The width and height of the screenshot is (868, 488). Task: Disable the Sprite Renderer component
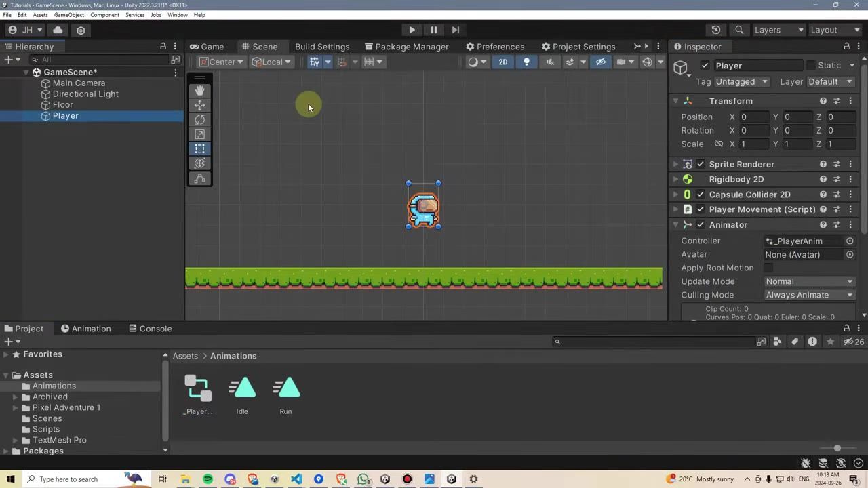701,164
